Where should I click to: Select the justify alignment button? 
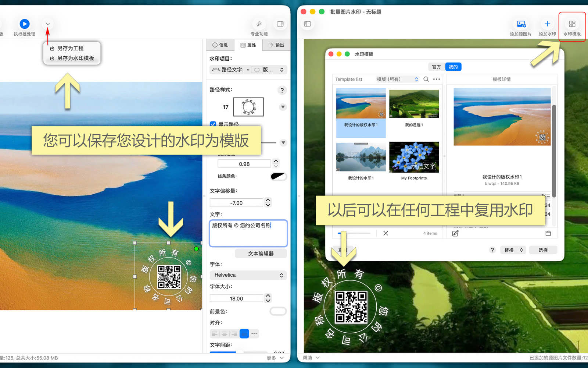(x=244, y=333)
